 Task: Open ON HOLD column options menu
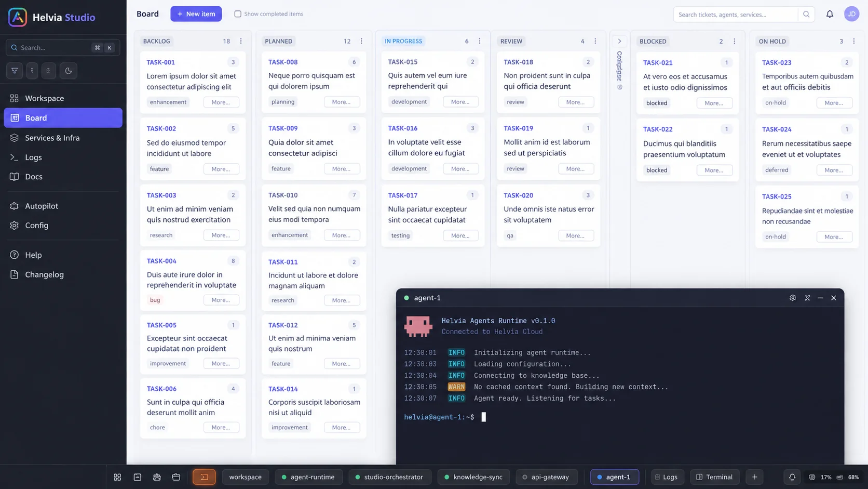point(853,41)
